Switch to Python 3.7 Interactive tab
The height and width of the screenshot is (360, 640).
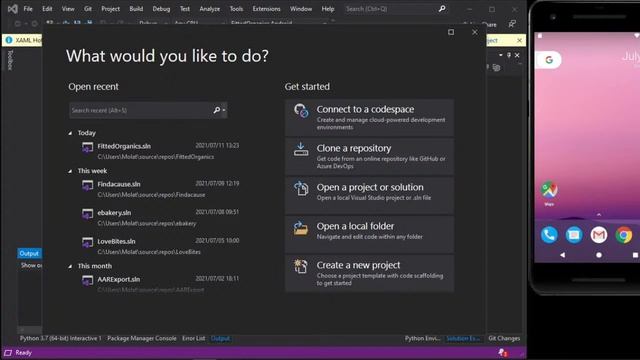[x=60, y=338]
